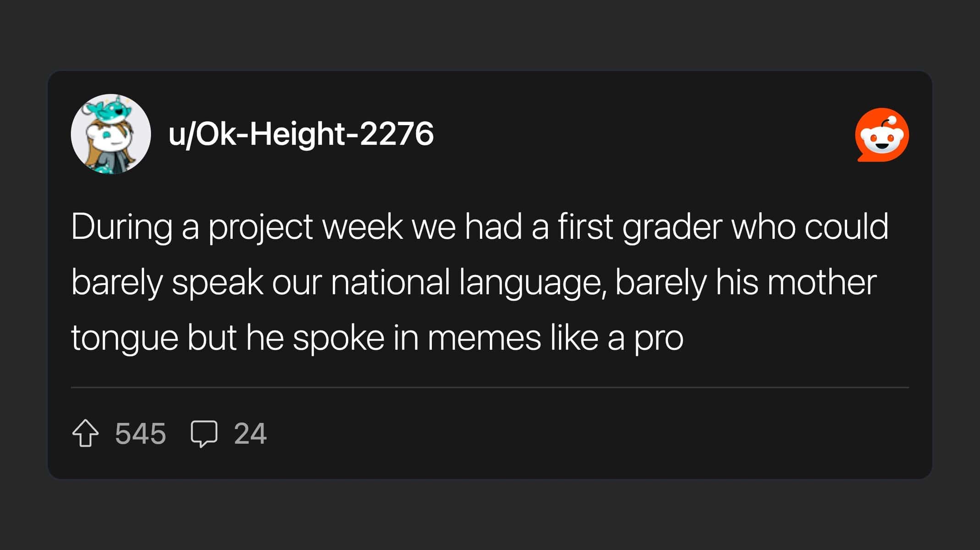Click the phrase "first grader" in the post
The width and height of the screenshot is (980, 550).
click(639, 226)
